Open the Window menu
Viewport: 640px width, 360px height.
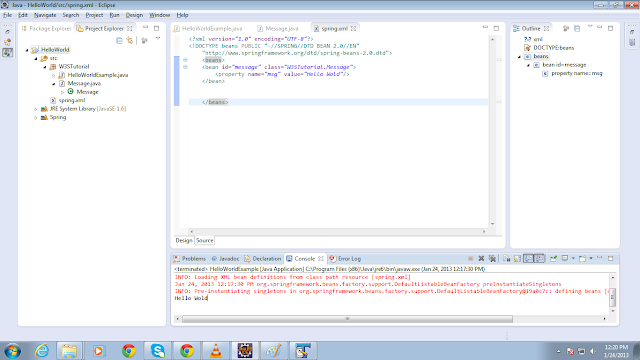point(160,15)
